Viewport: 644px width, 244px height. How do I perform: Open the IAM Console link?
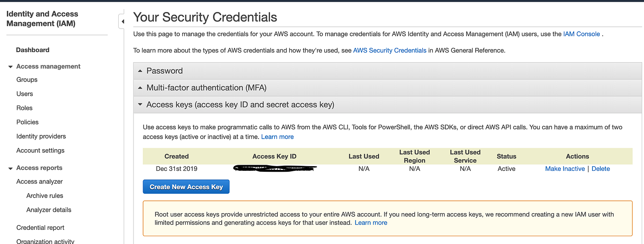click(581, 34)
